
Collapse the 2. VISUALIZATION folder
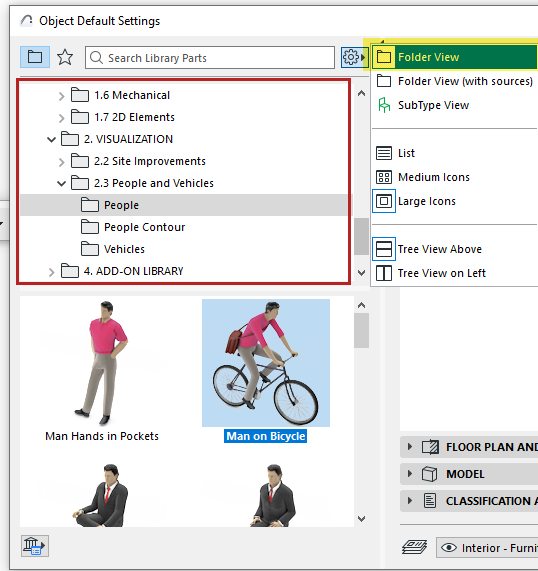coord(51,139)
